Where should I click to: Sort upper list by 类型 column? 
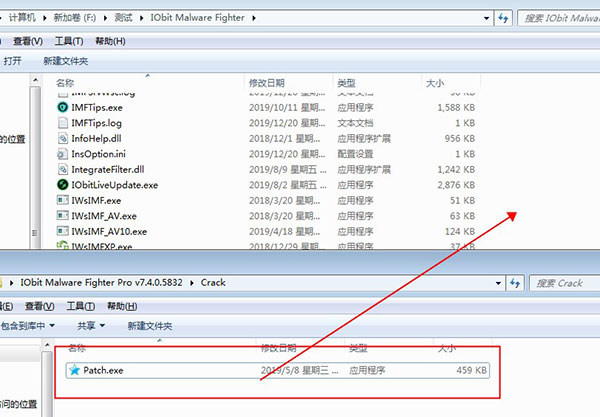346,83
